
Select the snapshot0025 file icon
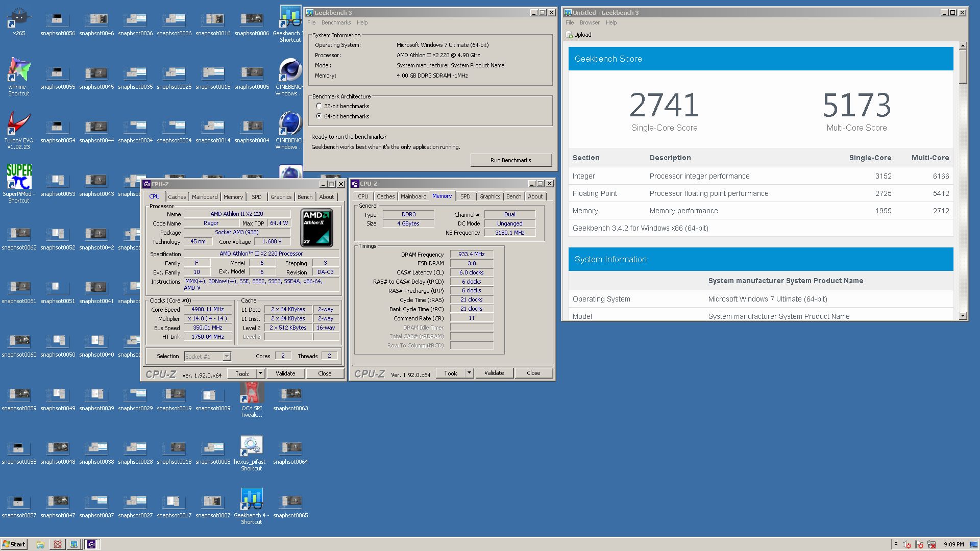(174, 78)
